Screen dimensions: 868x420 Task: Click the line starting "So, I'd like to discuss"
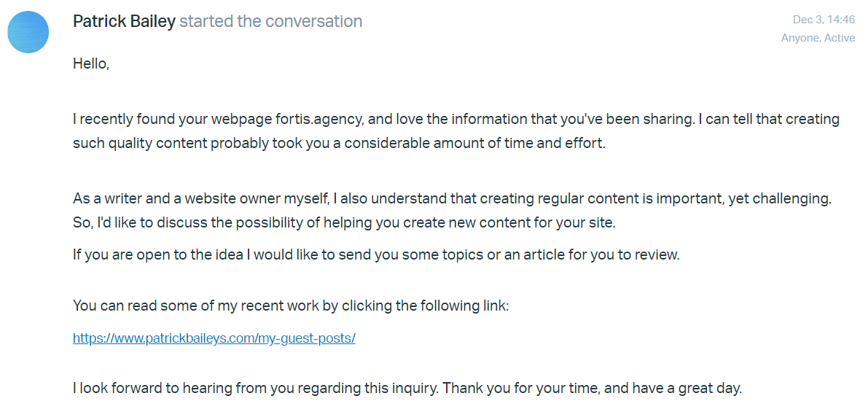click(x=344, y=223)
